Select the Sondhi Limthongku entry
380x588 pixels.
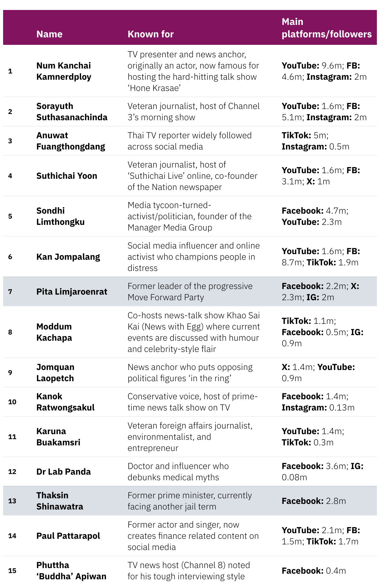coord(60,216)
